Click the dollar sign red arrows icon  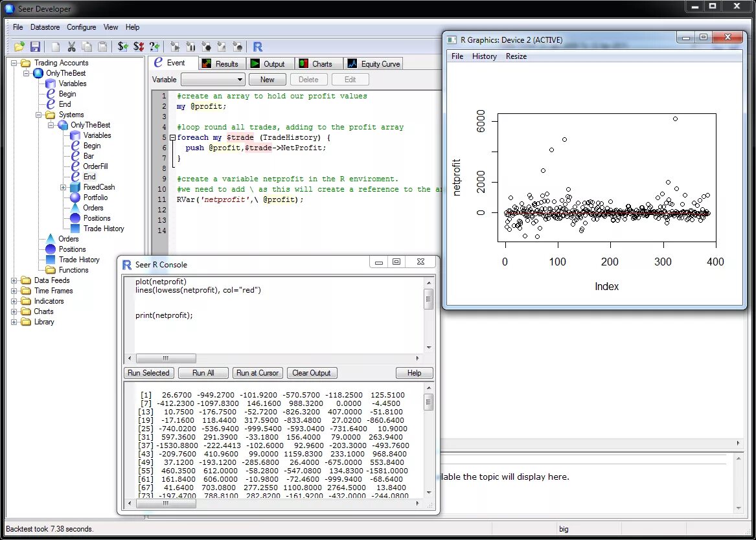[x=139, y=46]
